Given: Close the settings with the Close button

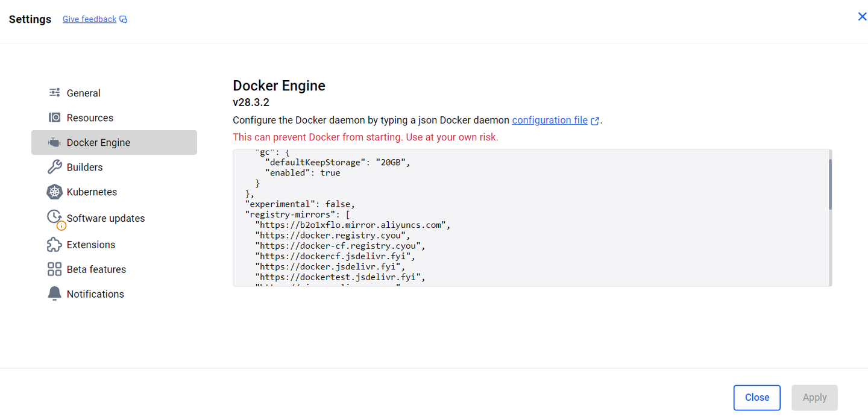Looking at the screenshot, I should click(756, 398).
